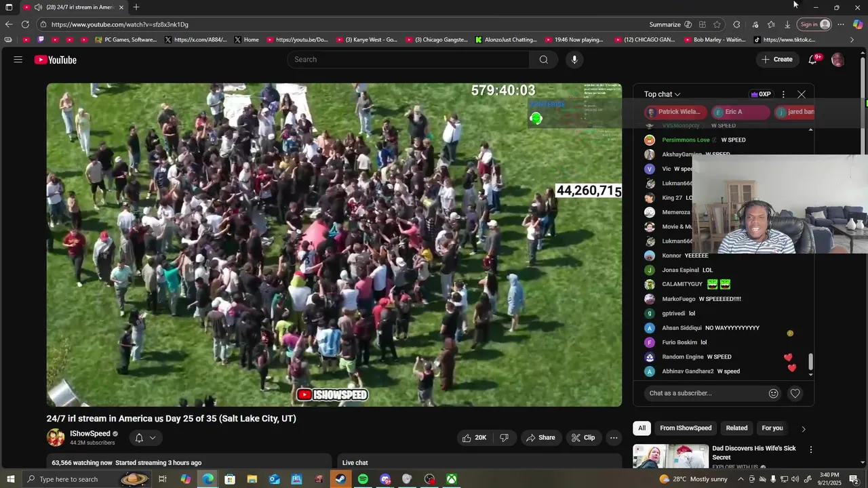The width and height of the screenshot is (868, 488).
Task: Reload the page with refresh button
Action: (25, 24)
